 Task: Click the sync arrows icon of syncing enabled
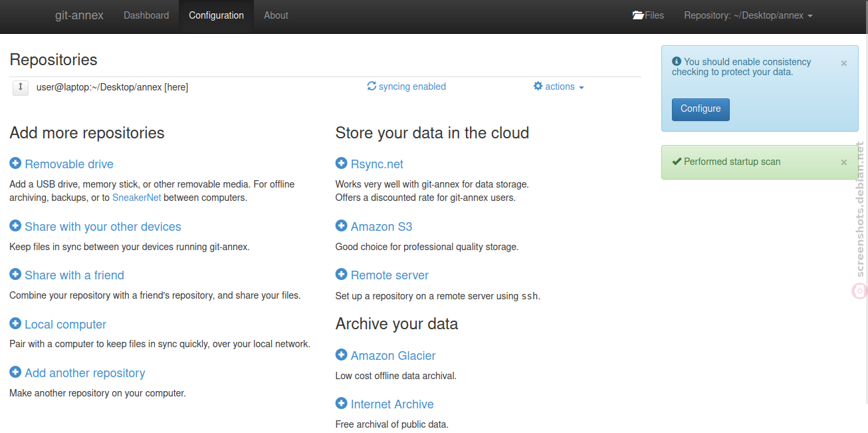click(x=372, y=86)
